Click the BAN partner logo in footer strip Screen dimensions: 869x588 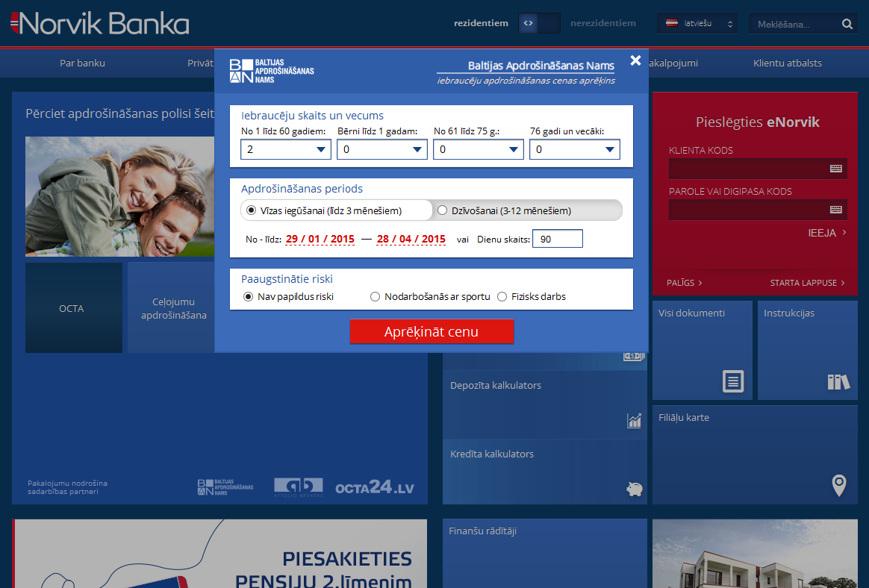pos(225,487)
